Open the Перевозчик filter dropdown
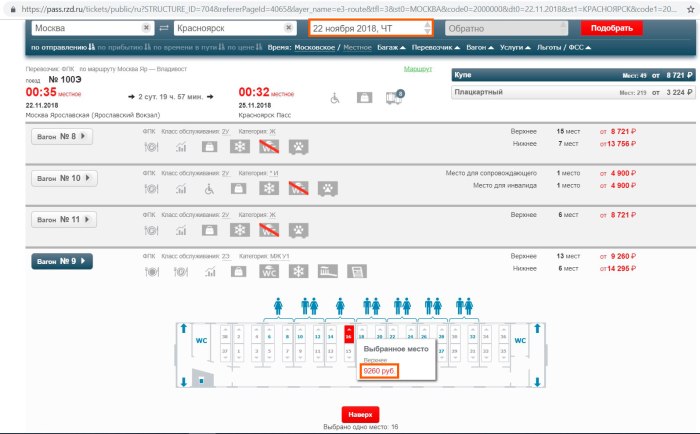This screenshot has width=700, height=434. pyautogui.click(x=436, y=47)
